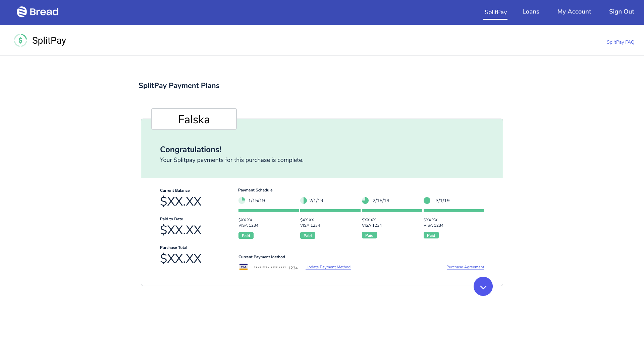Click the Congratulations! heading
Viewport: 644px width, 355px height.
pos(191,149)
